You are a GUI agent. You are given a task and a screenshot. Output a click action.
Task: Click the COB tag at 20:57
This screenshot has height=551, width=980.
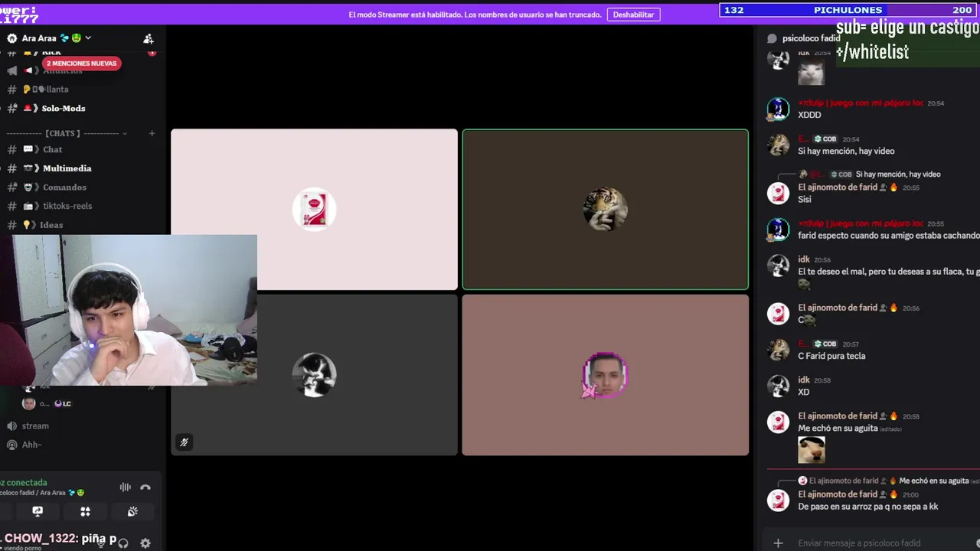(x=825, y=344)
